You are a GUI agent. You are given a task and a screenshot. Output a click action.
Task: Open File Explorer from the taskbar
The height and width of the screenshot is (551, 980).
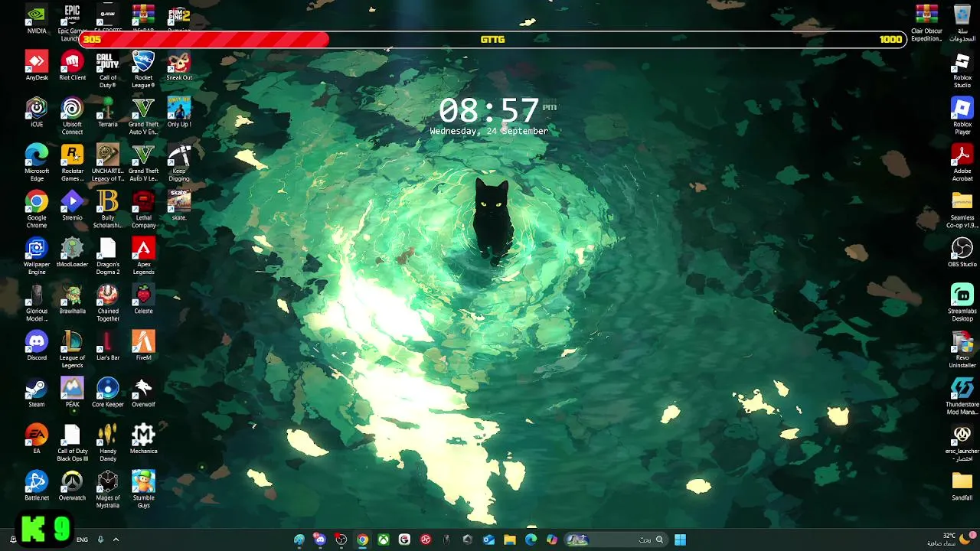pos(510,540)
